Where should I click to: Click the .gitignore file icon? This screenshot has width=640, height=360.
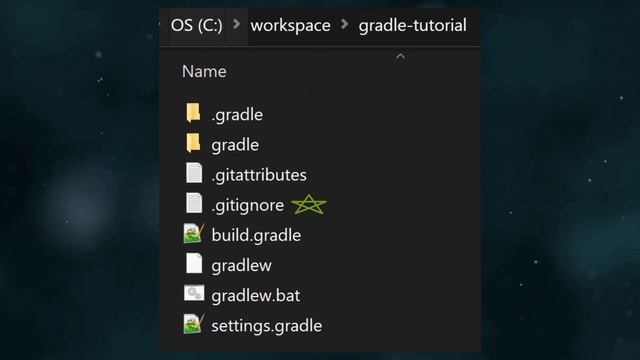(194, 203)
